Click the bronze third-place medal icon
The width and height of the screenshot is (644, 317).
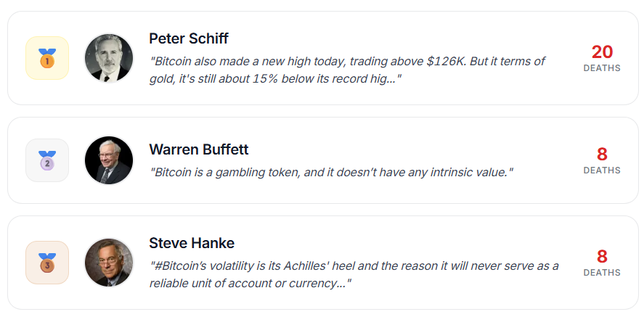coord(47,263)
